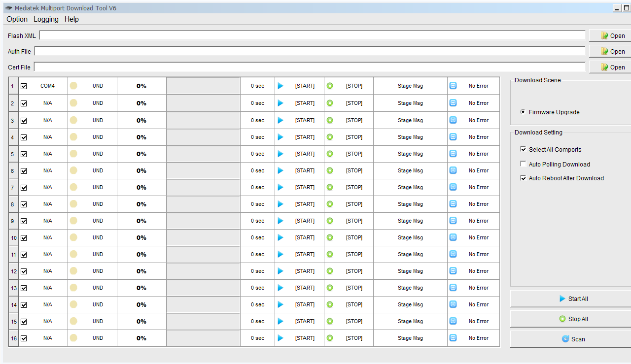The image size is (631, 364).
Task: Uncheck the COM4 port checkbox in row 1
Action: [x=24, y=86]
